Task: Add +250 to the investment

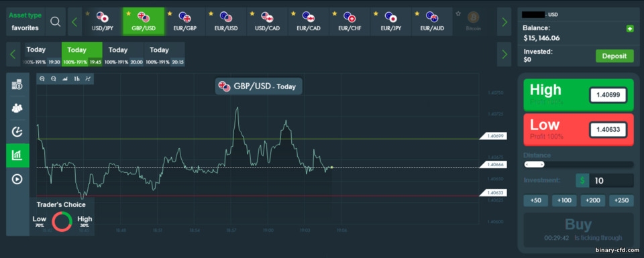Action: click(621, 200)
